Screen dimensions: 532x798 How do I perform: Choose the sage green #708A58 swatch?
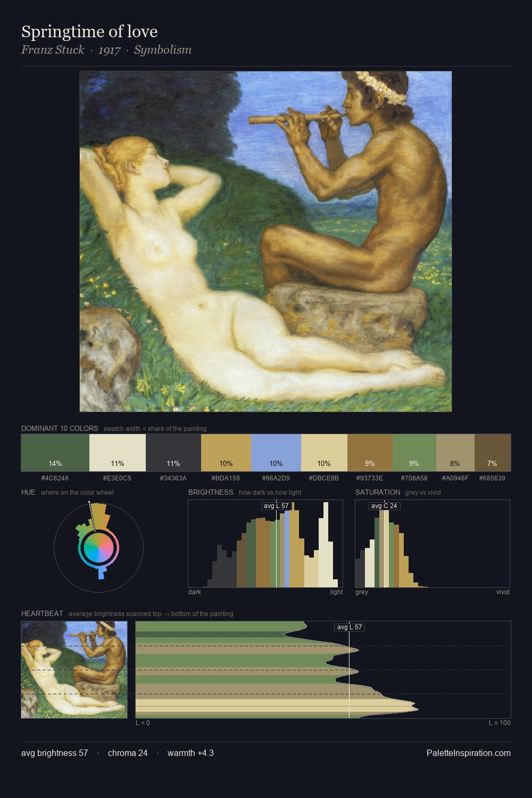(414, 453)
